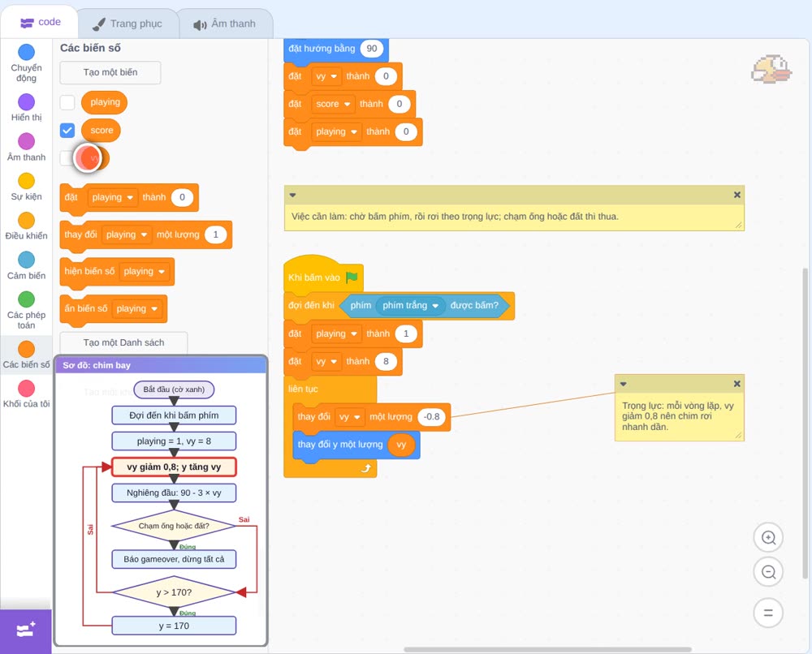Select the Âm thanh category circle in sidebar

pos(27,140)
